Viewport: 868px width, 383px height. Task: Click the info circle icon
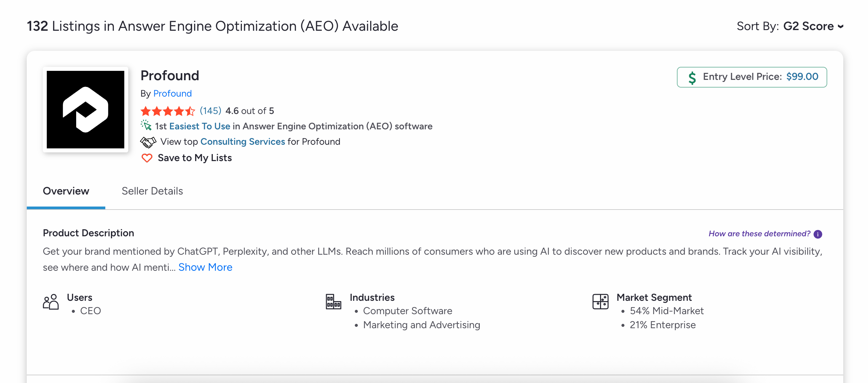click(818, 234)
